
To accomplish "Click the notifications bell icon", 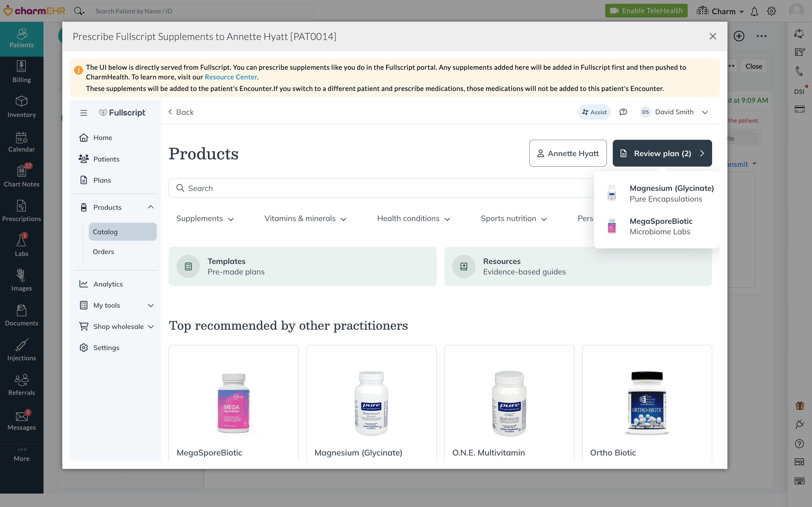I will (754, 11).
